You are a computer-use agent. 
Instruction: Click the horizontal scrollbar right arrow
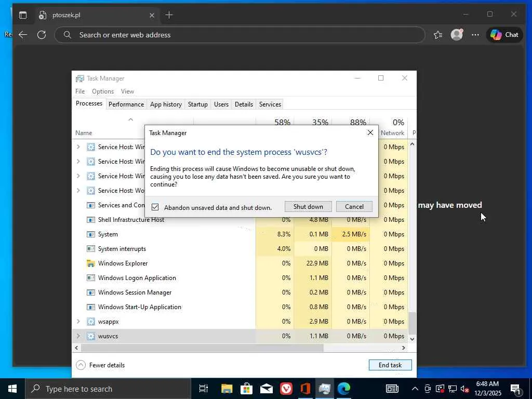[403, 348]
